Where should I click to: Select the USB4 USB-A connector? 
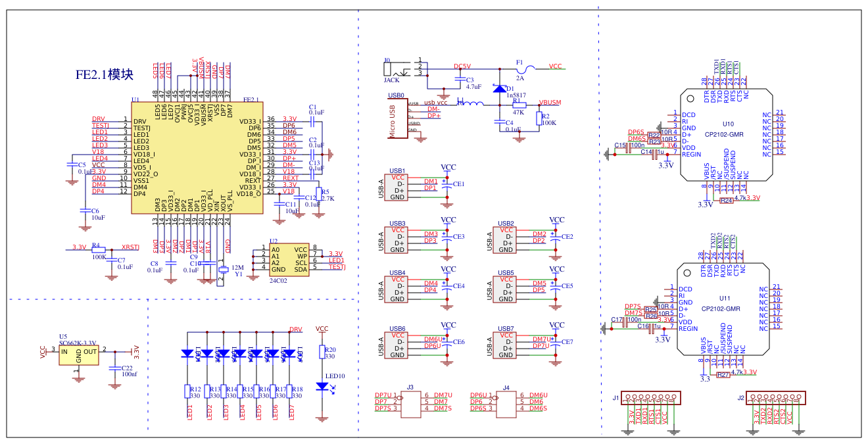pyautogui.click(x=397, y=289)
